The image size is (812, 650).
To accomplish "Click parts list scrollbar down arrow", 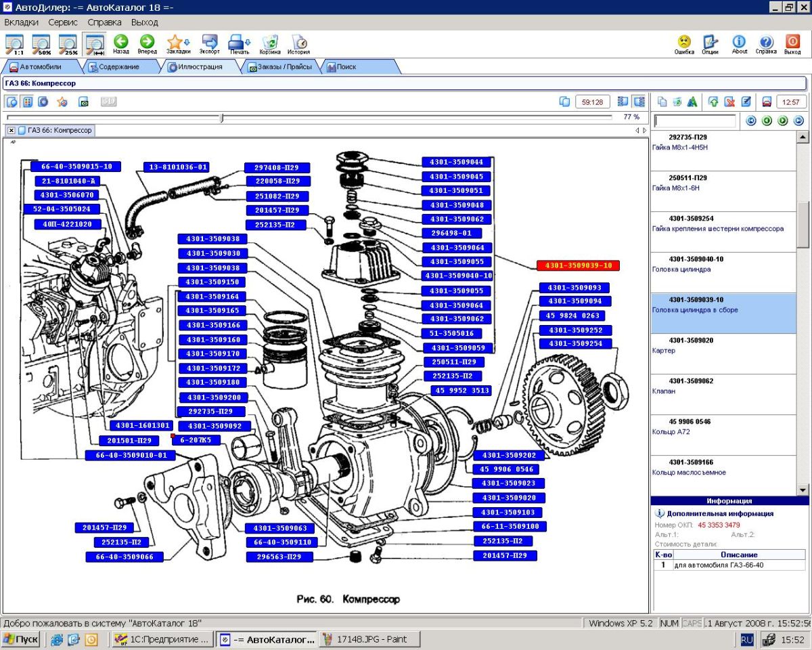I will point(803,490).
